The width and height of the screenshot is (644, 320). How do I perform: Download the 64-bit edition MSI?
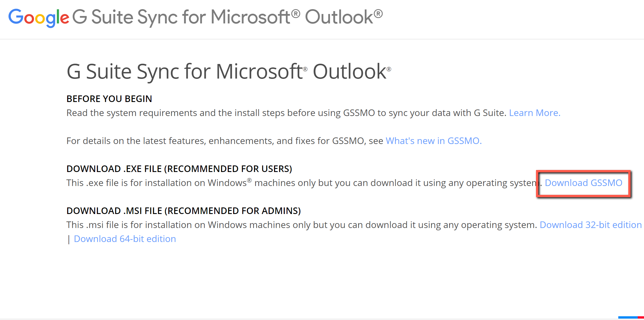[125, 239]
